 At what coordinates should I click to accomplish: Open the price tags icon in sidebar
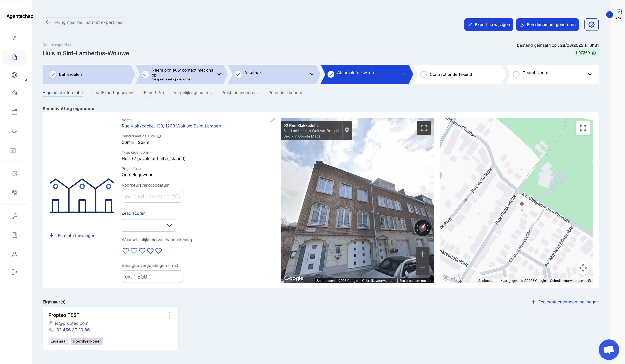pos(15,131)
